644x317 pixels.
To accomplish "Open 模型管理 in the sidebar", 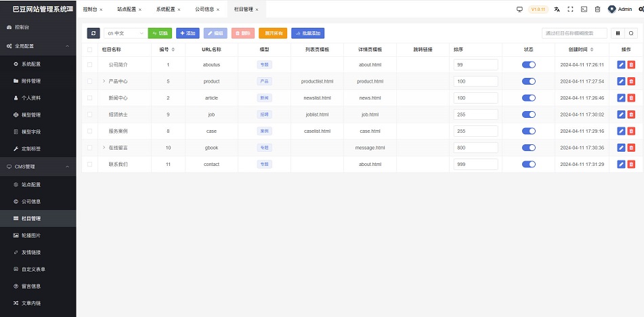I will tap(38, 115).
